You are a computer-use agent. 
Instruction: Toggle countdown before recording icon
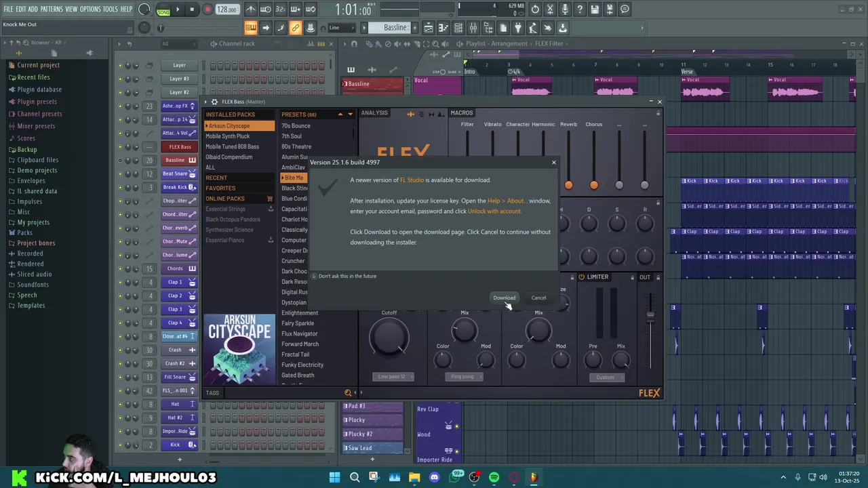(281, 9)
